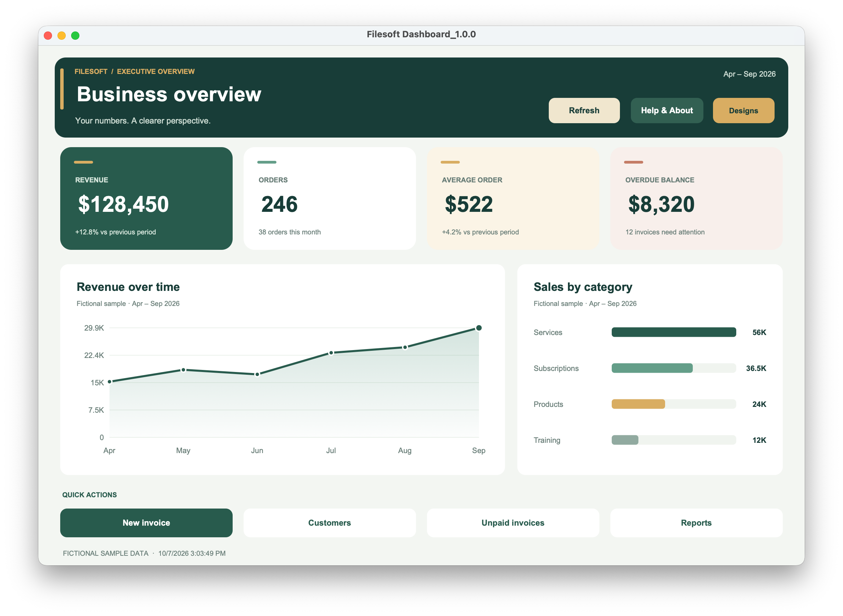This screenshot has height=616, width=843.
Task: Select the Revenue $128,450 card
Action: pos(146,198)
